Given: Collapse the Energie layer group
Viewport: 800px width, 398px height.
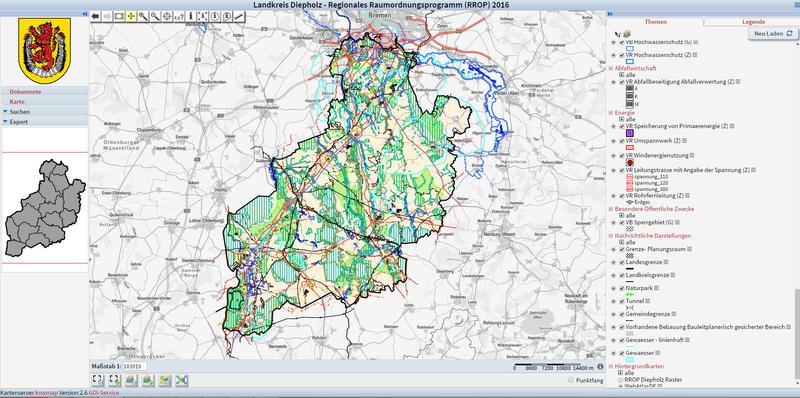Looking at the screenshot, I should click(610, 112).
